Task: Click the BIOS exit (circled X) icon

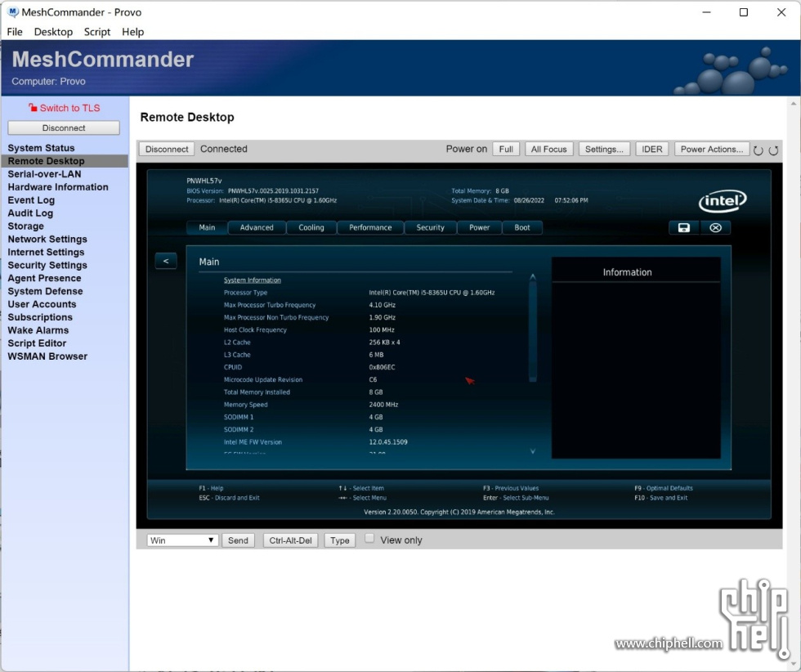Action: (x=715, y=228)
